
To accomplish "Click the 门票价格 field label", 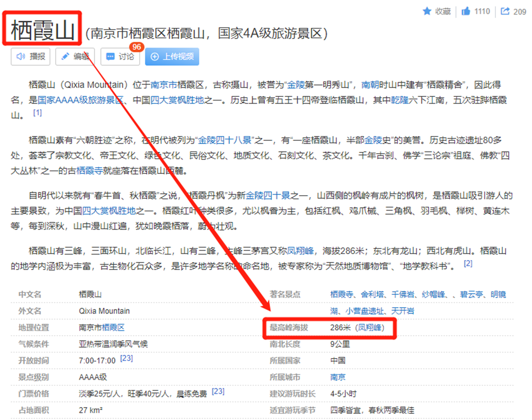I will 34,394.
